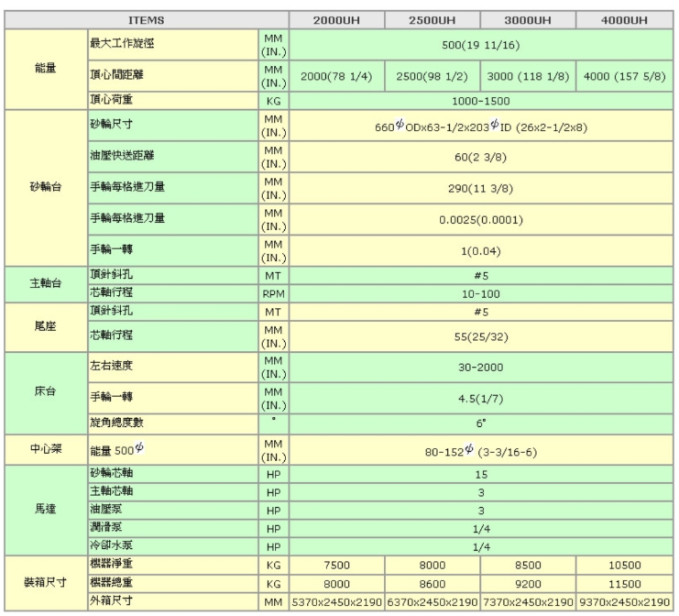Click the 砂輪尺寸 row label
Viewport: 679px width, 616px height.
[111, 124]
